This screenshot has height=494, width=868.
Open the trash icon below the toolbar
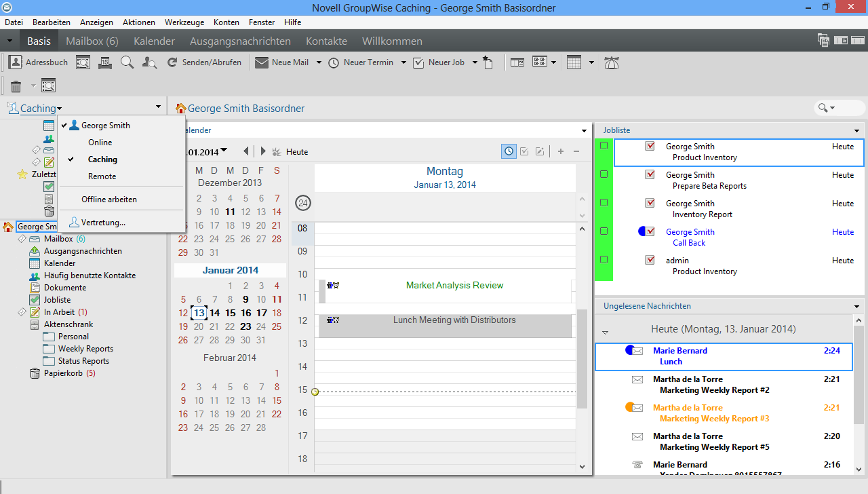16,85
